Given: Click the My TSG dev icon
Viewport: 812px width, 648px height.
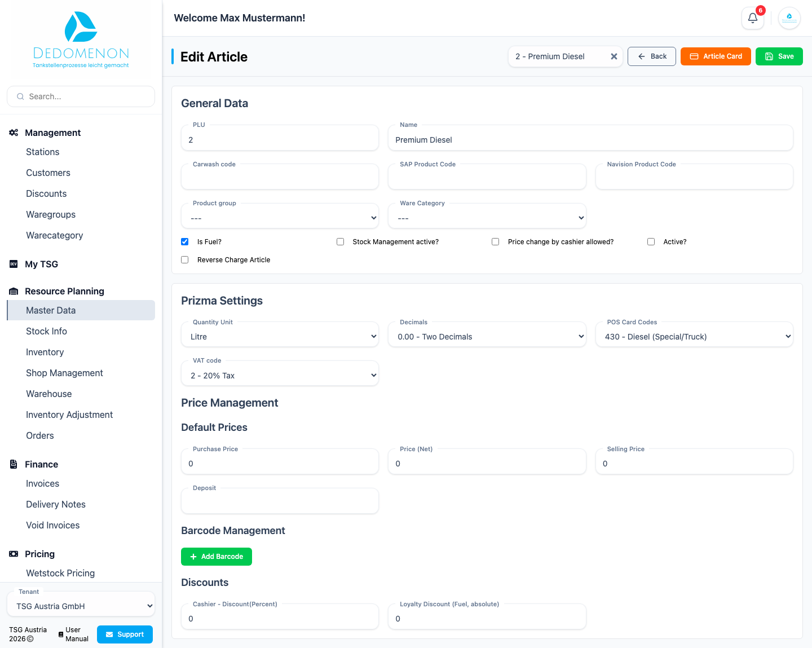Looking at the screenshot, I should pyautogui.click(x=14, y=264).
